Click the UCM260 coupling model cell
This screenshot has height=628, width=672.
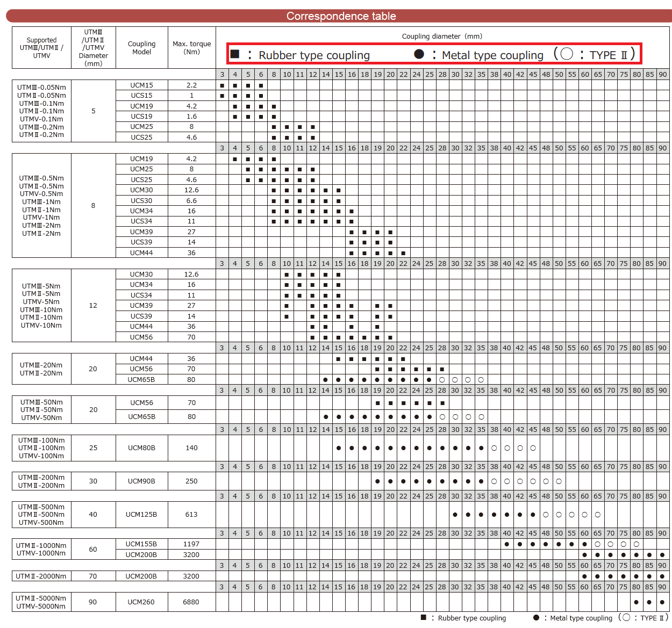142,602
